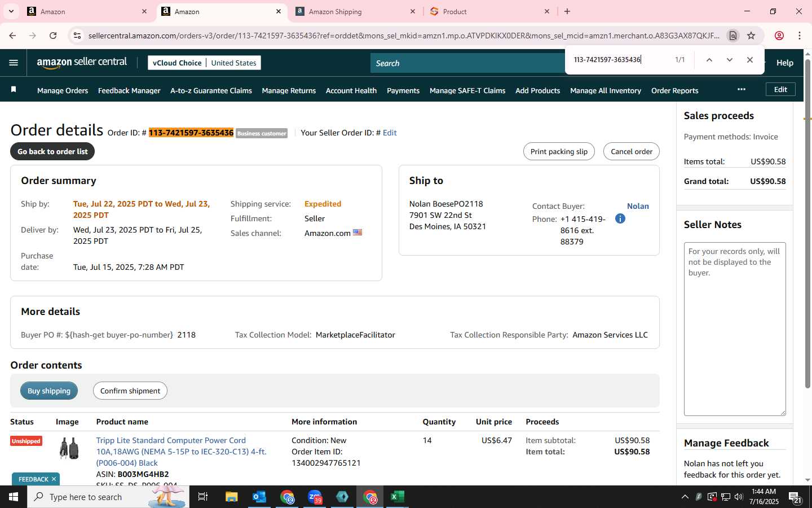Click the FEEDBACK tab label

coord(33,479)
